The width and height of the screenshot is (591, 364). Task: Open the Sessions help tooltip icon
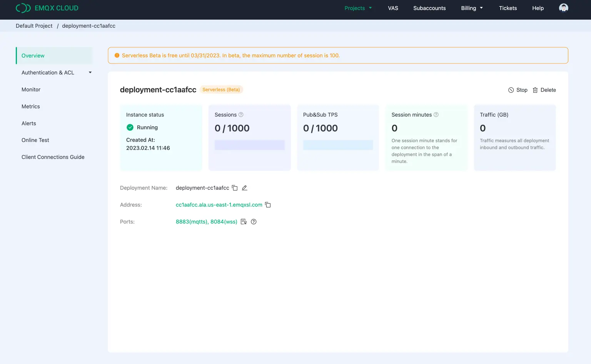pyautogui.click(x=241, y=114)
